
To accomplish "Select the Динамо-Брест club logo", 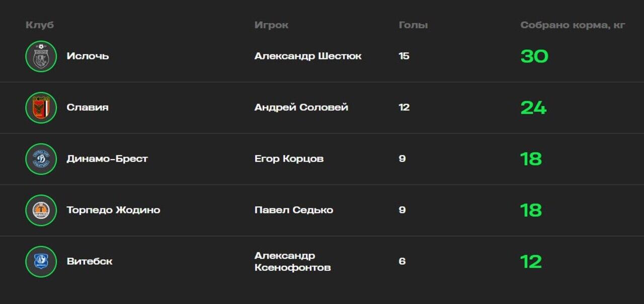I will click(x=41, y=159).
